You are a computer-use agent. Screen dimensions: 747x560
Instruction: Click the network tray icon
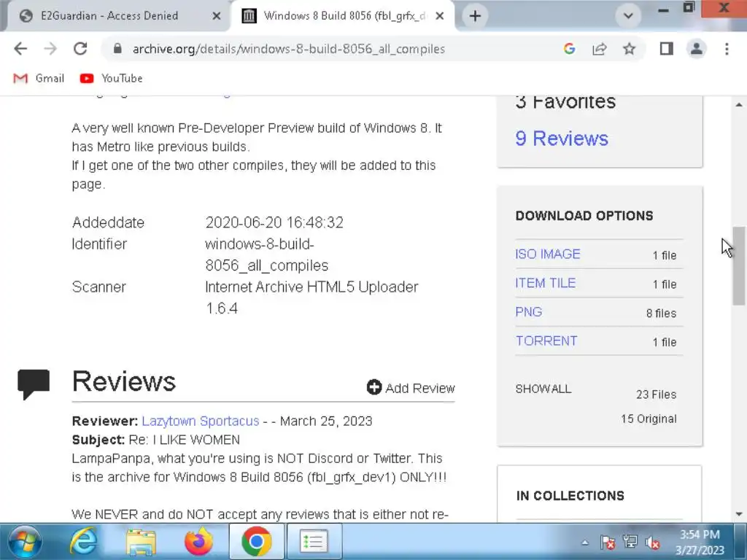(x=630, y=542)
